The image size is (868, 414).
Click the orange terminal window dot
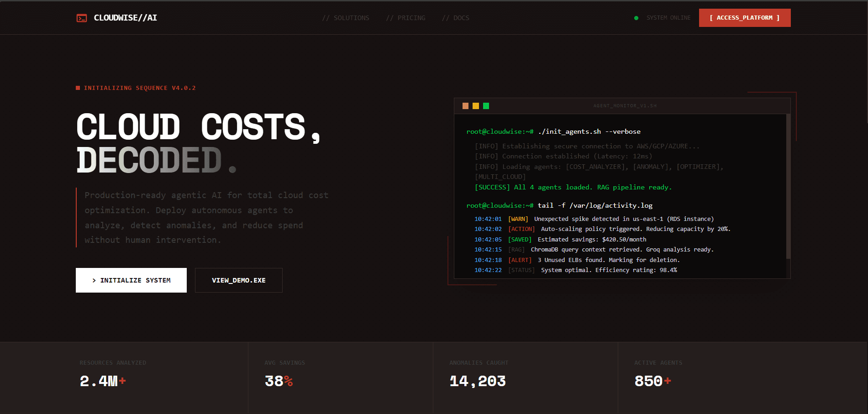coord(465,106)
